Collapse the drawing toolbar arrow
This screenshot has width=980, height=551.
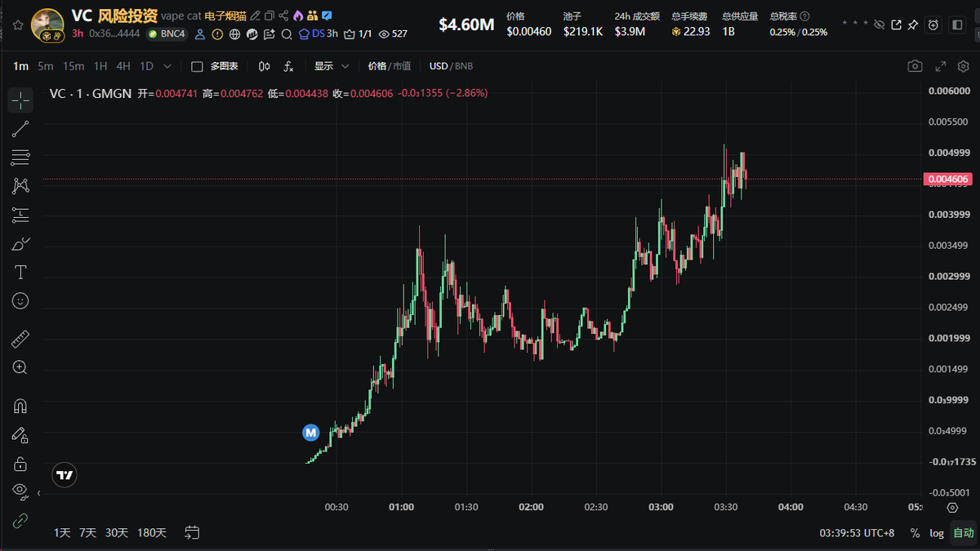[x=38, y=493]
